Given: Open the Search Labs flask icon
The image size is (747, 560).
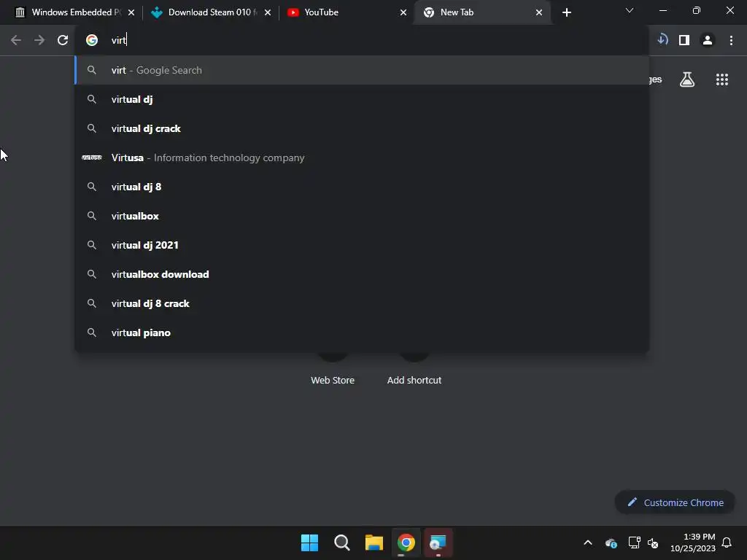Looking at the screenshot, I should [687, 79].
